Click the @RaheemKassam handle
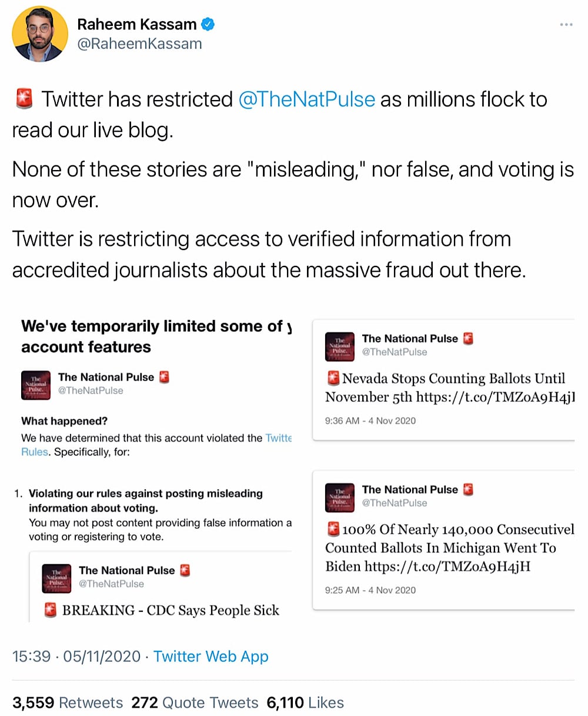Image resolution: width=588 pixels, height=716 pixels. point(140,44)
